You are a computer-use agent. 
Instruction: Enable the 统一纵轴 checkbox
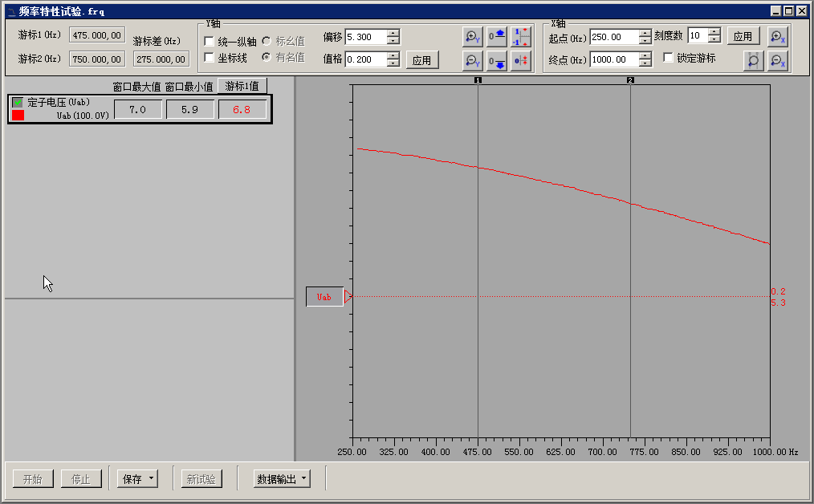coord(210,42)
